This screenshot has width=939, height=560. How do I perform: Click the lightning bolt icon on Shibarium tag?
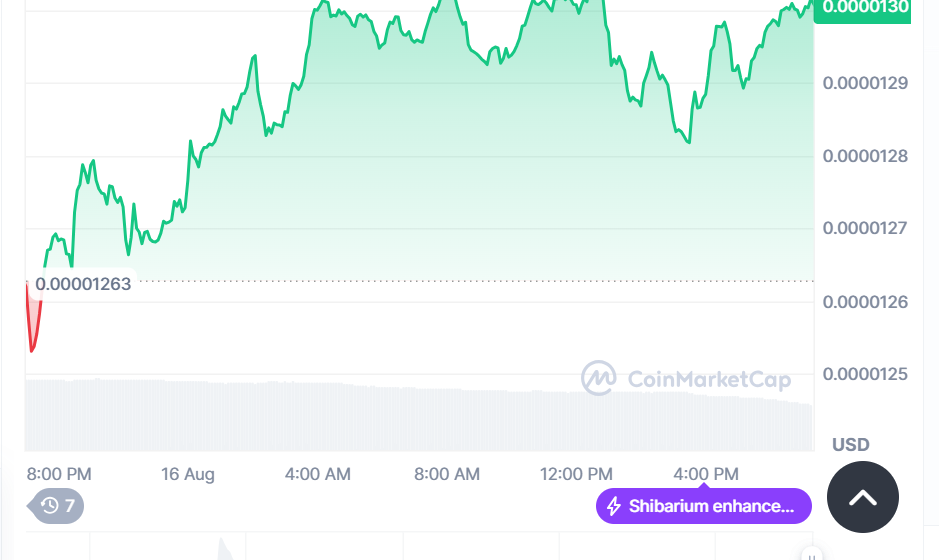pos(614,506)
